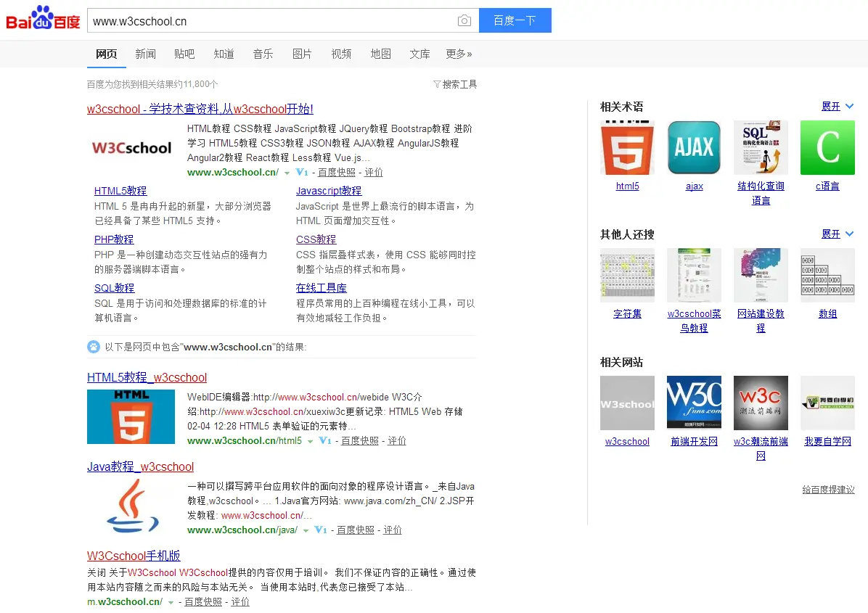The image size is (868, 613).
Task: Open the Javascript教程 sublink
Action: click(x=329, y=191)
